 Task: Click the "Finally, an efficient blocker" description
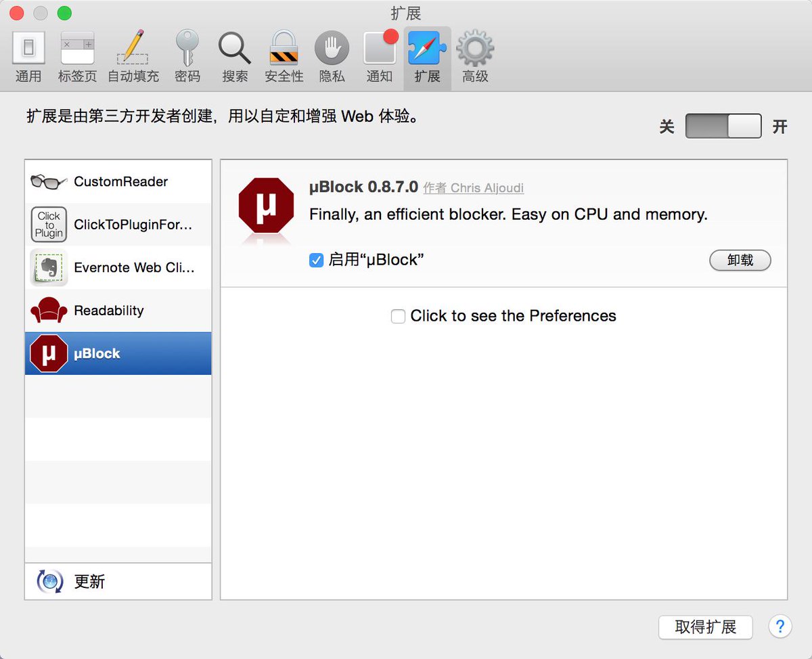508,214
